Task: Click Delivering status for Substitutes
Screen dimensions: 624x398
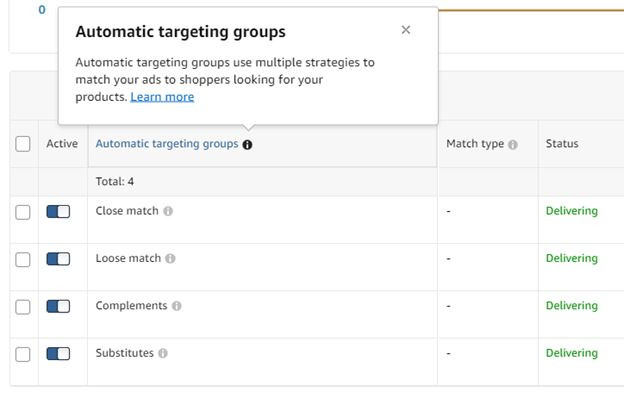Action: (x=571, y=353)
